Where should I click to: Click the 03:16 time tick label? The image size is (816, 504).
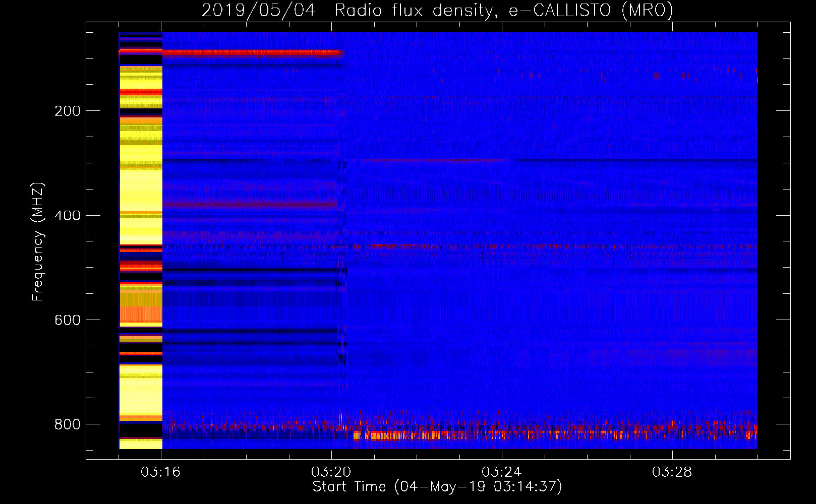(x=161, y=472)
